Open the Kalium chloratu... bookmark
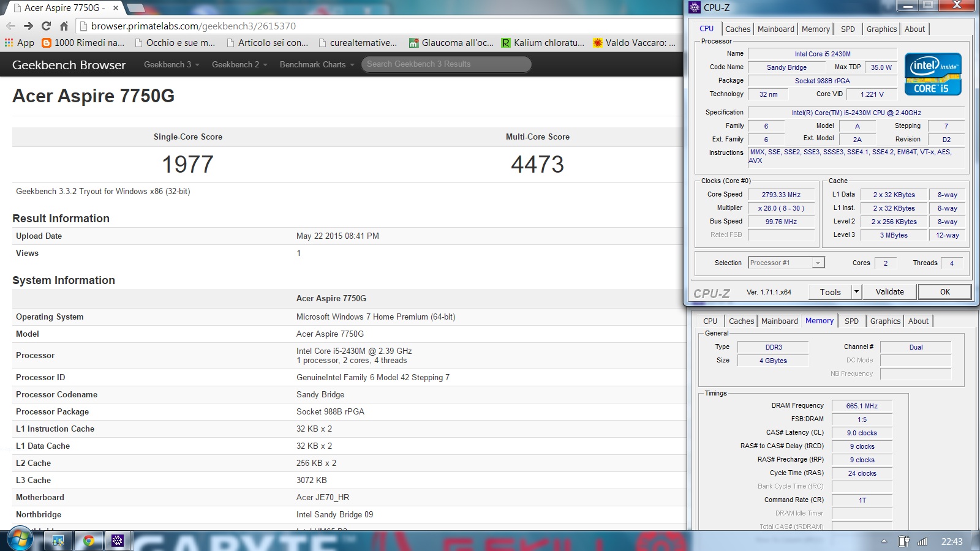Screen dimensions: 980x551 (543, 43)
